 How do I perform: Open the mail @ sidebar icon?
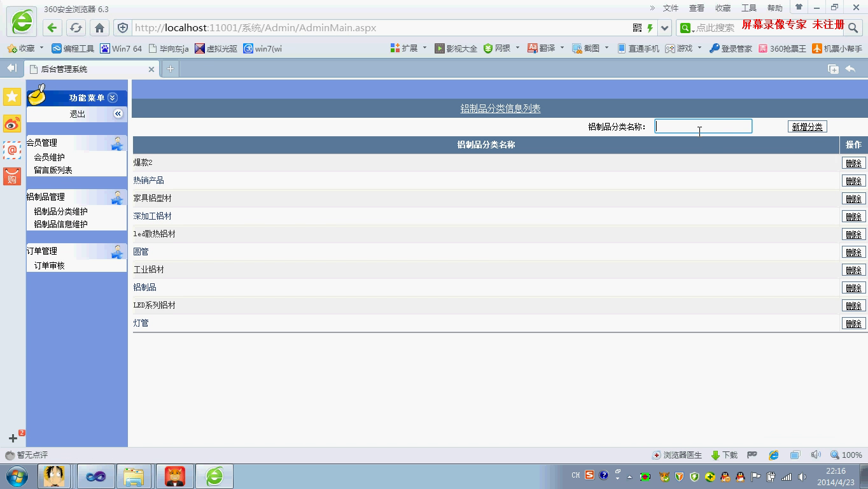tap(12, 150)
